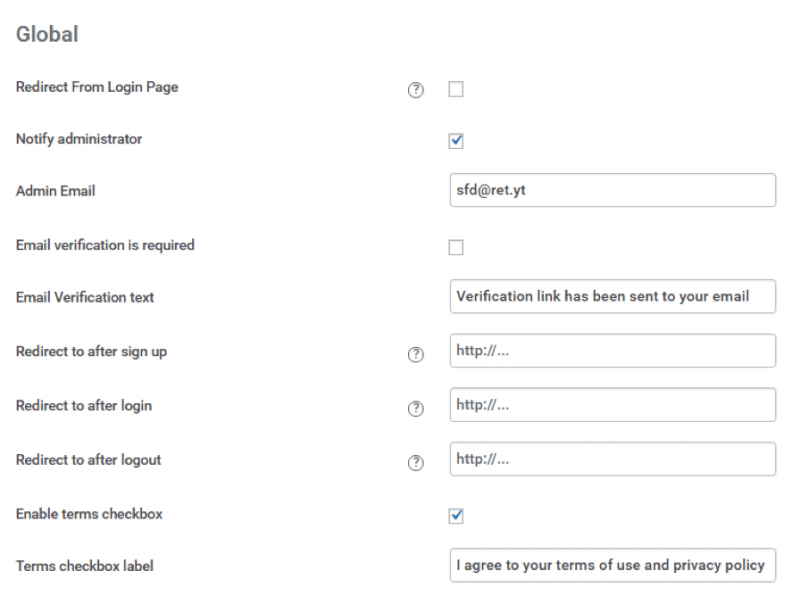
Task: Click the question mark next to Redirect to after login
Action: [x=416, y=409]
